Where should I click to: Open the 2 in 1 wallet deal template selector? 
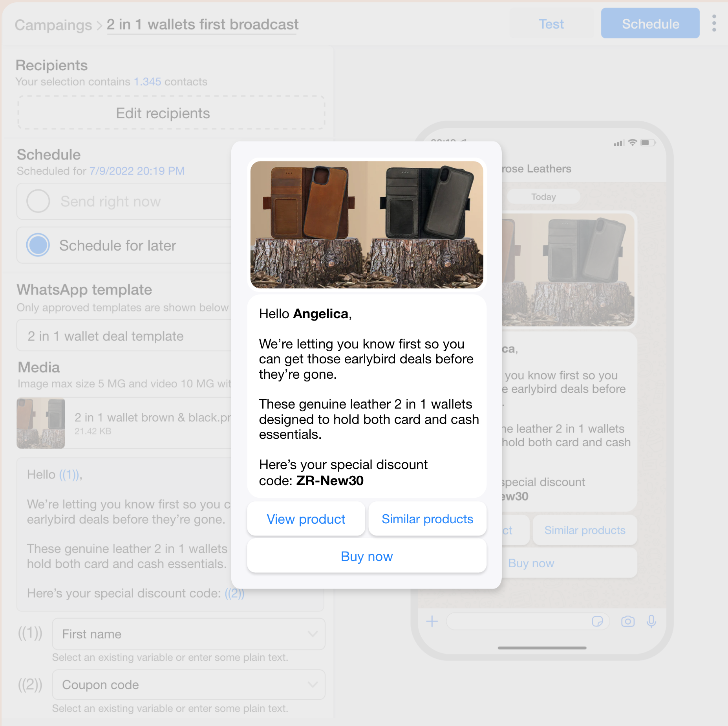tap(124, 336)
